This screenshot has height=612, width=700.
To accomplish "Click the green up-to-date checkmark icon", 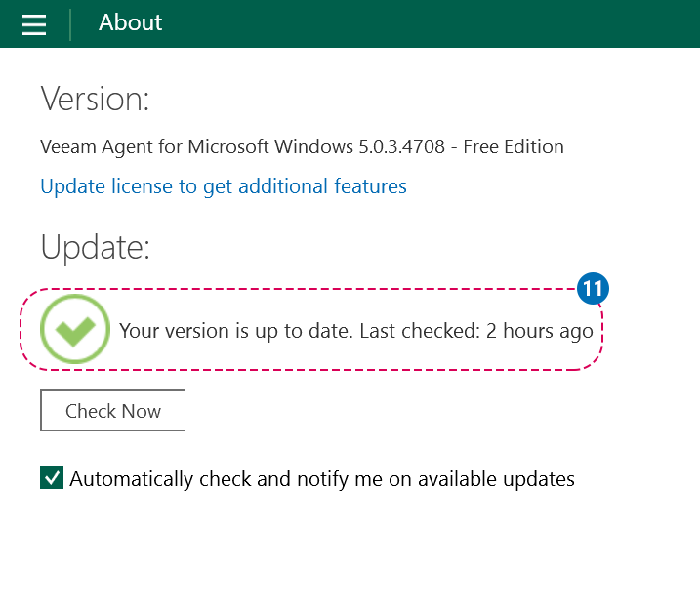I will 74,330.
